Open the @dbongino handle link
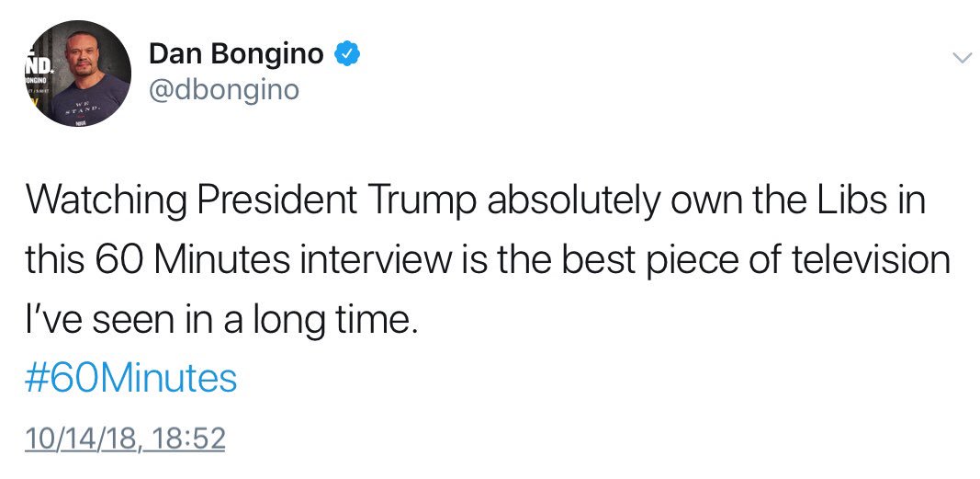The width and height of the screenshot is (980, 479). 223,91
